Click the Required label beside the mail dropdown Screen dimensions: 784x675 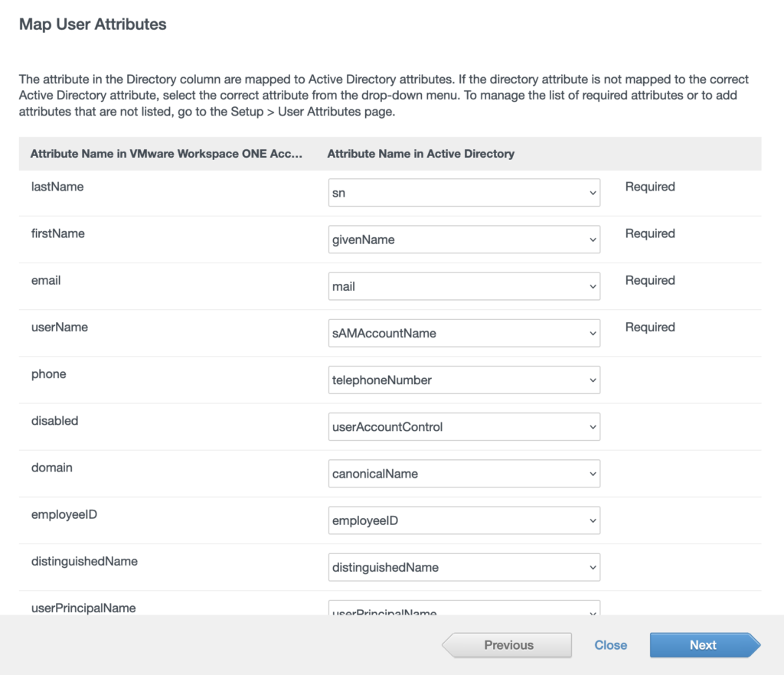click(x=650, y=280)
